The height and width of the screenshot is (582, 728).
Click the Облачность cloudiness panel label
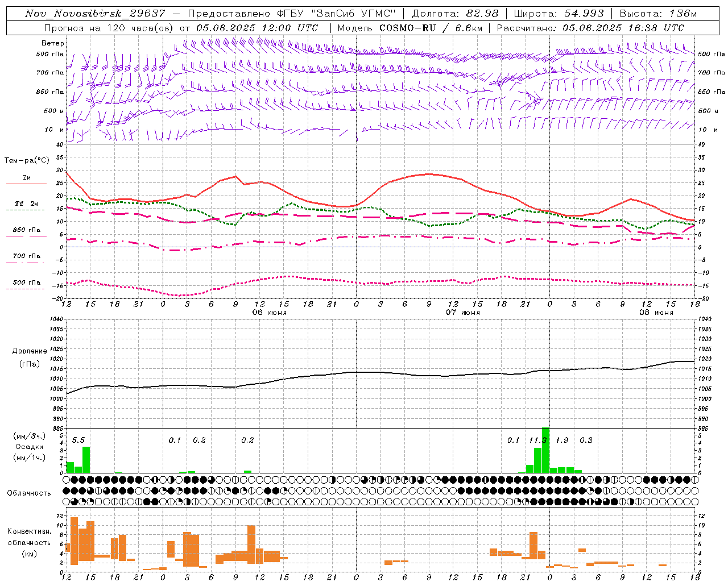tap(29, 493)
